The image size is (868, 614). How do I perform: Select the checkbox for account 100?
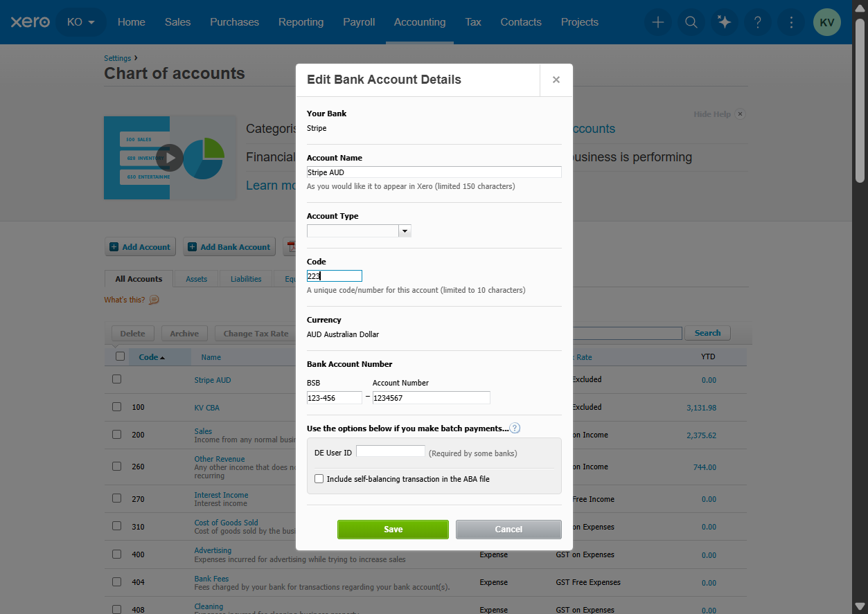pyautogui.click(x=116, y=407)
